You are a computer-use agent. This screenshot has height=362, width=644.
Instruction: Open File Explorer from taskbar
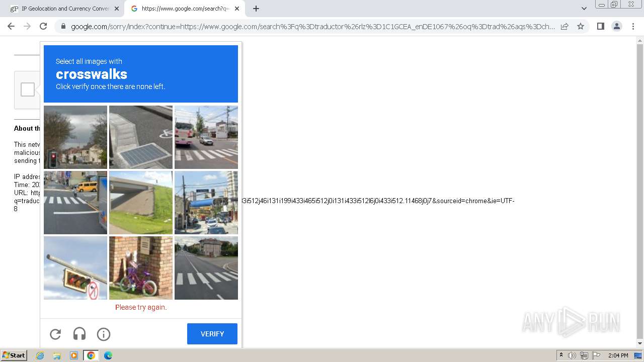tap(57, 355)
